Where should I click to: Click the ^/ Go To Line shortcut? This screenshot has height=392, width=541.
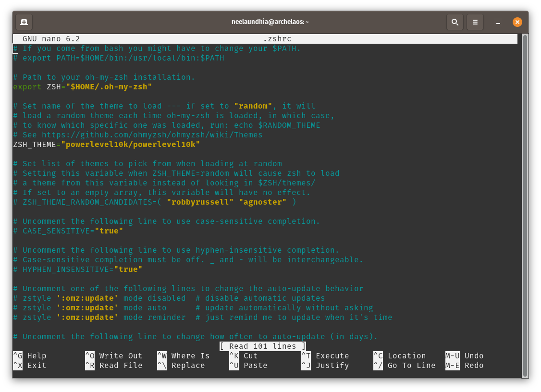point(405,366)
